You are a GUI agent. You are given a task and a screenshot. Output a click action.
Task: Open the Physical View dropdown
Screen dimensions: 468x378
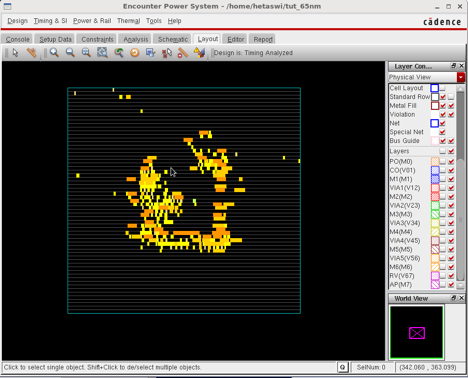point(460,77)
